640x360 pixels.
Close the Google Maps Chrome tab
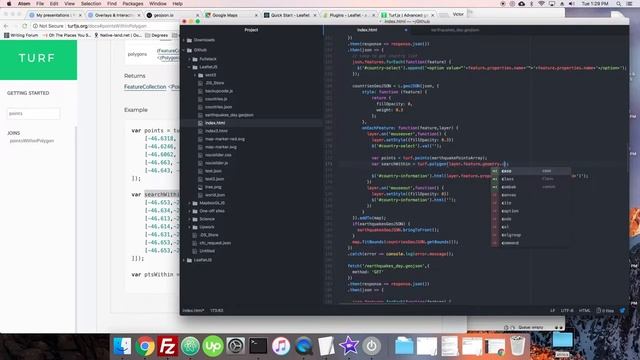(256, 15)
